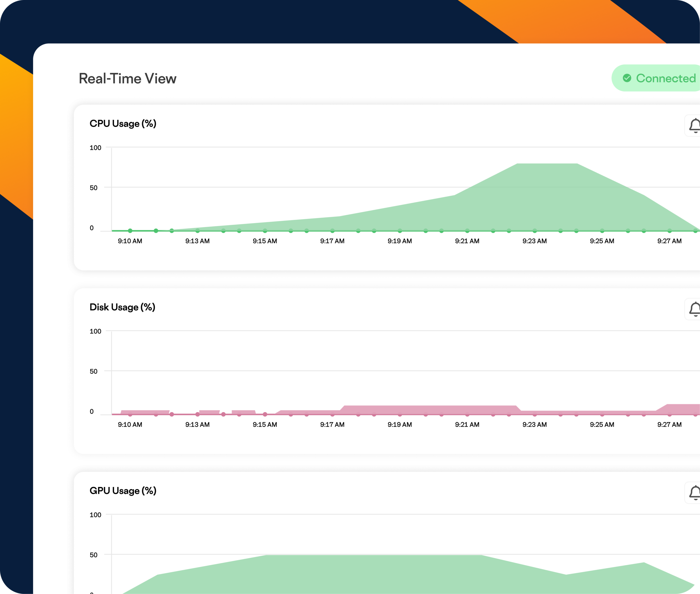Select the GPU Usage (%) chart title
Viewport: 700px width, 594px height.
pyautogui.click(x=123, y=491)
